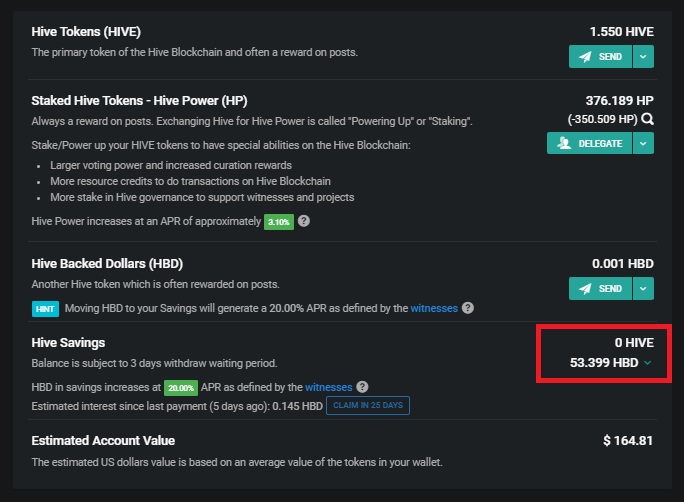
Task: Select the 0.145 HBD estimated interest value
Action: (x=298, y=406)
